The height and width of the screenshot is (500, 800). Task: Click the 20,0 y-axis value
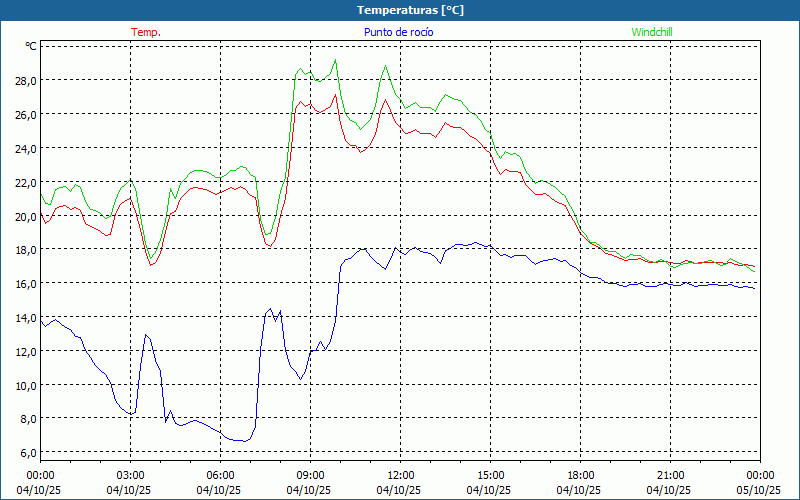click(x=25, y=216)
